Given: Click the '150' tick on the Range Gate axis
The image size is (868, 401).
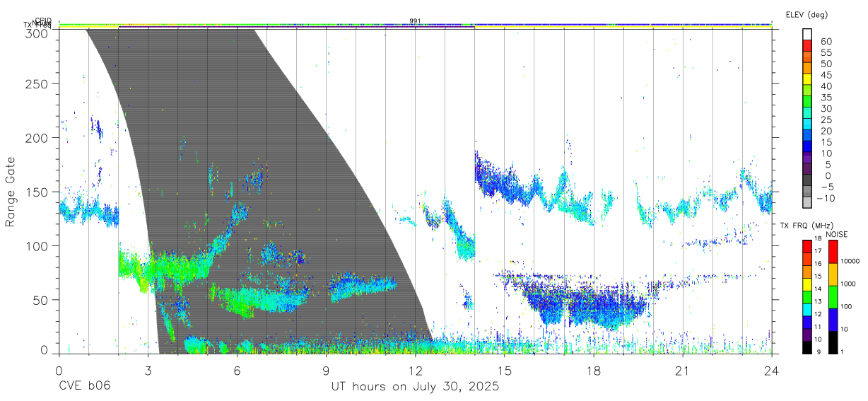Looking at the screenshot, I should 38,192.
